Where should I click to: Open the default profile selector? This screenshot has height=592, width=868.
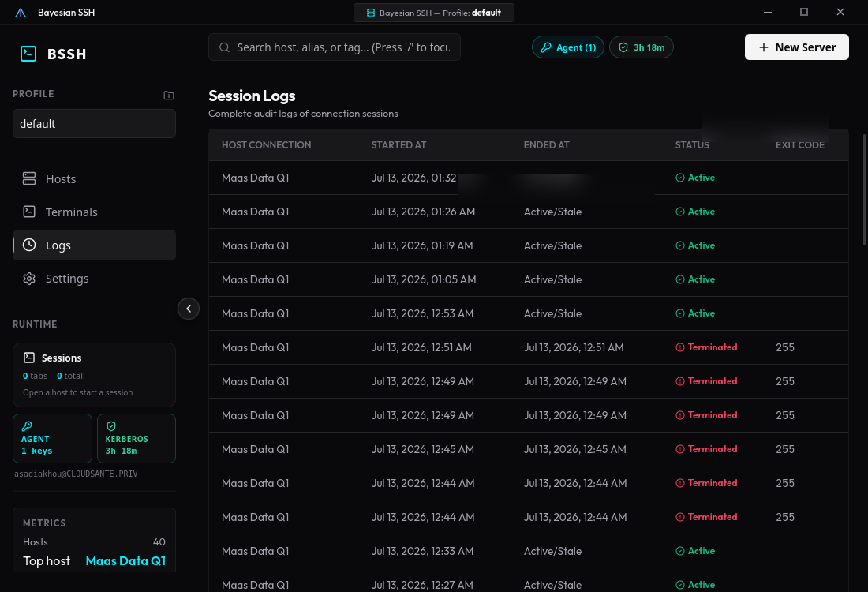point(94,123)
